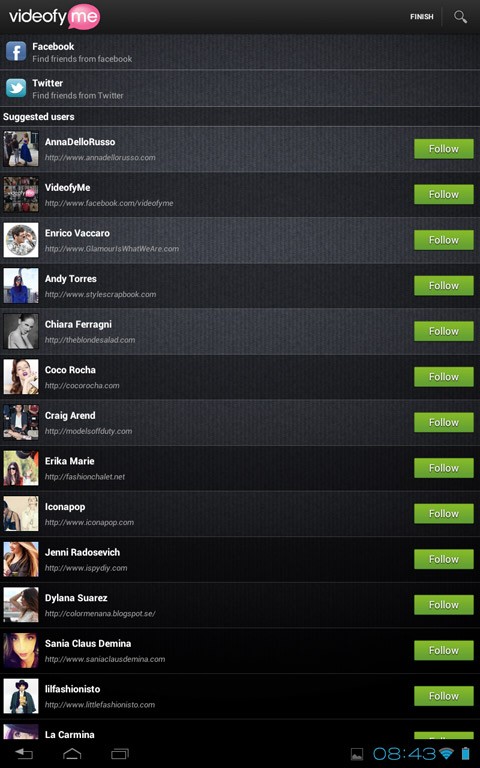Open Sania Claus Demina's profile picture
This screenshot has height=768, width=480.
(x=21, y=650)
